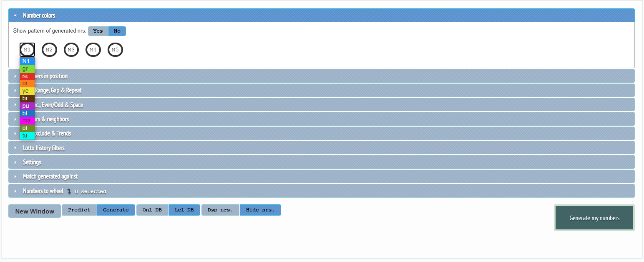Pick turquoise 'tu' color option

27,135
